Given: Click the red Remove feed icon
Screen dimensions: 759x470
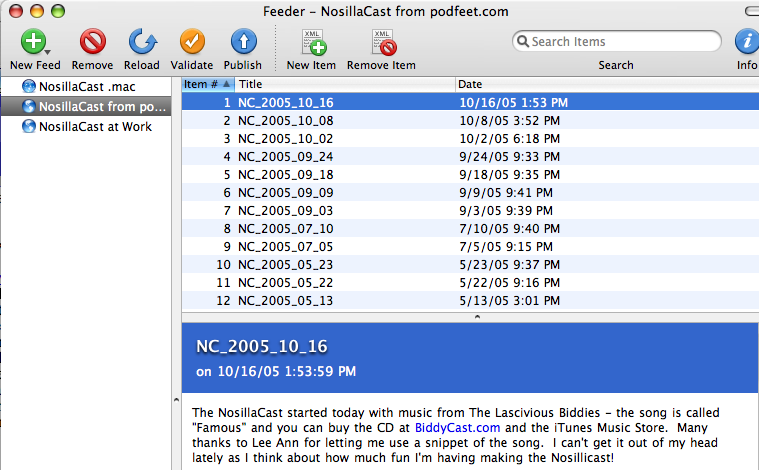Looking at the screenshot, I should pyautogui.click(x=92, y=42).
